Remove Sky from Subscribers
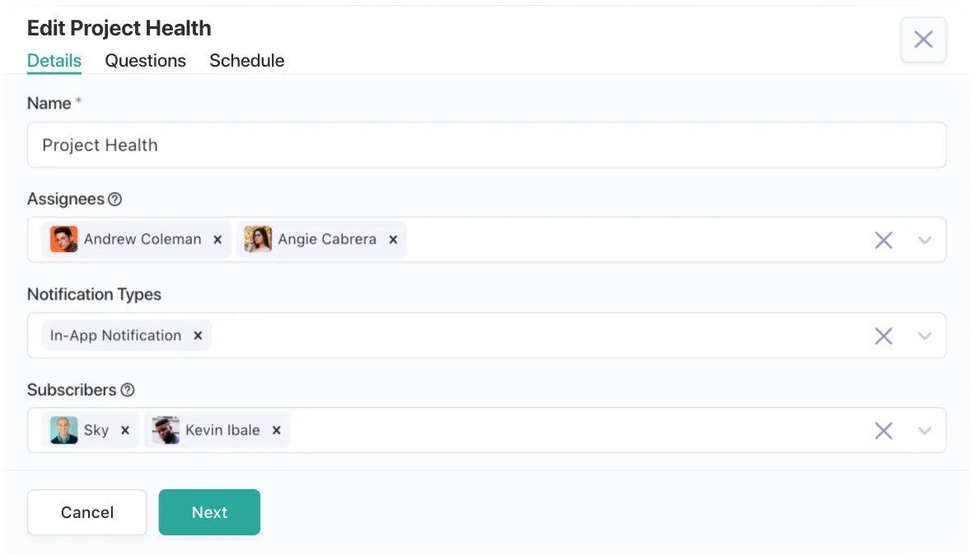Screen dimensions: 977x560 [x=124, y=430]
